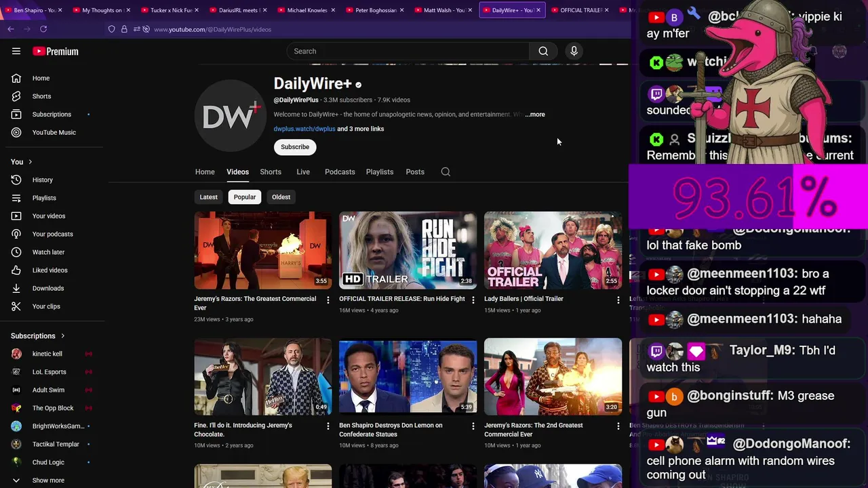This screenshot has height=488, width=868.
Task: Start voice search with the microphone icon
Action: [x=574, y=52]
